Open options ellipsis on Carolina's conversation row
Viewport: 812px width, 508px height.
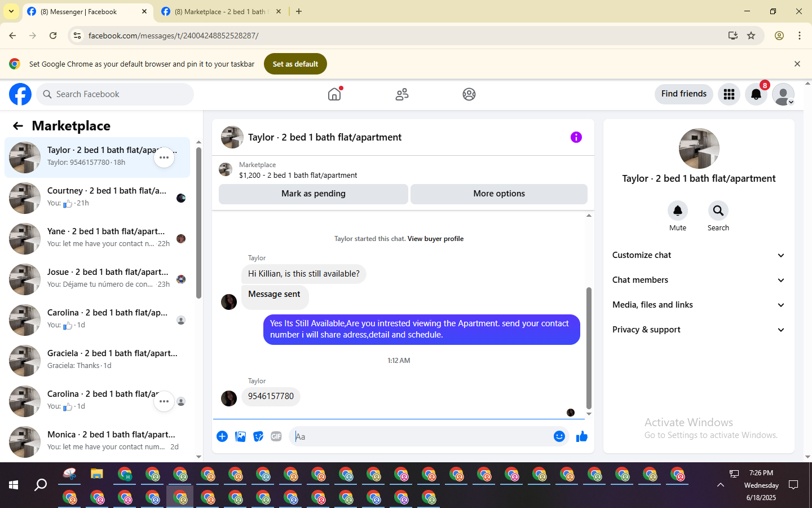pos(164,401)
